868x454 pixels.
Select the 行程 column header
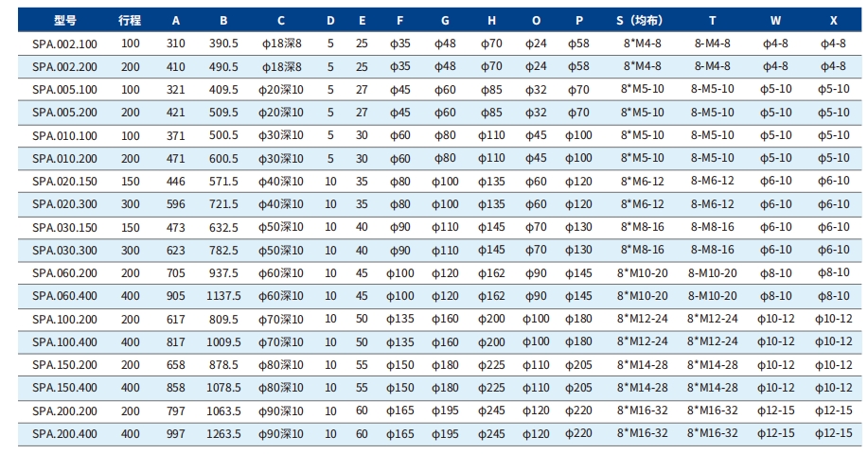point(130,21)
